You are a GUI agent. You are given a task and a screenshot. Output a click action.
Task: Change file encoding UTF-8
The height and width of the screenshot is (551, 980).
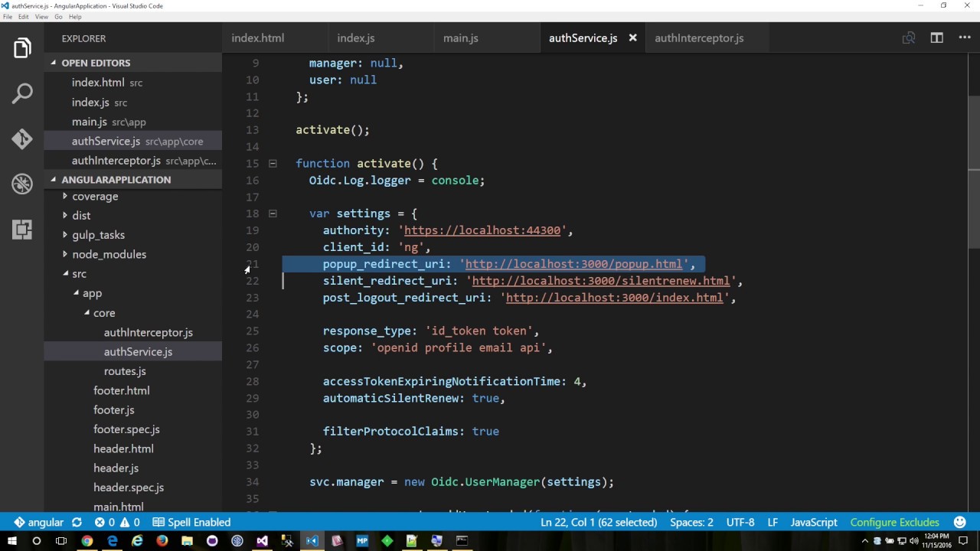tap(740, 522)
